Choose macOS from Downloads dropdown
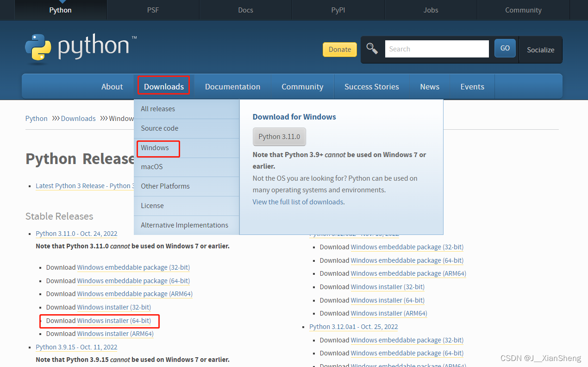 coord(187,167)
